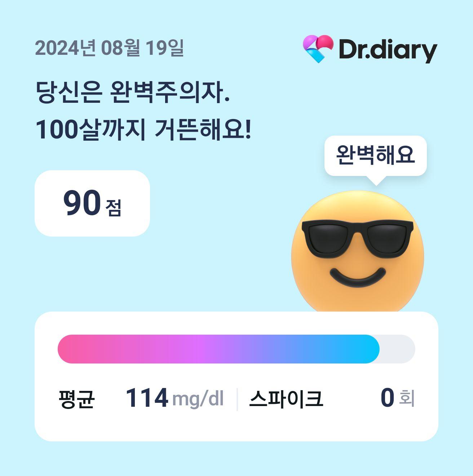Tap the 0 회 spike count

coord(398,398)
